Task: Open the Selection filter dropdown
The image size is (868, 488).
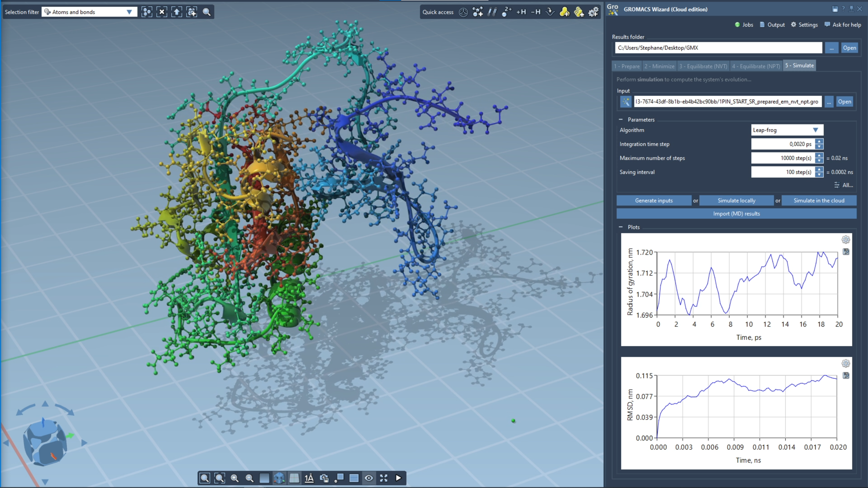Action: click(89, 12)
